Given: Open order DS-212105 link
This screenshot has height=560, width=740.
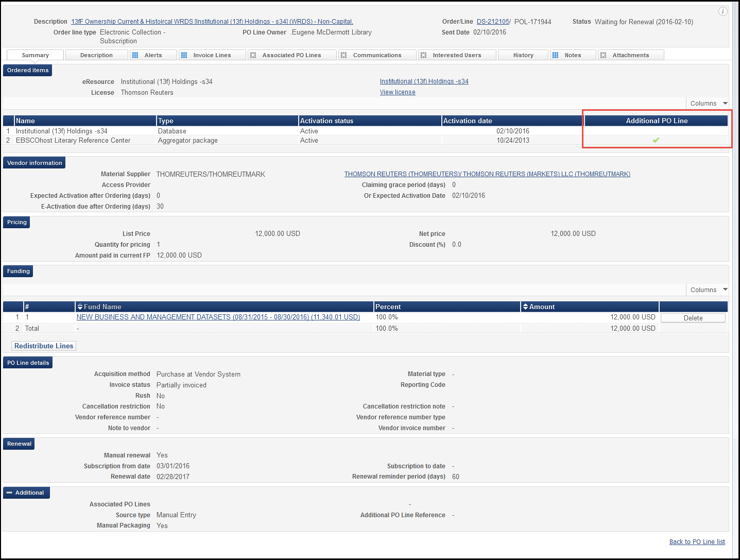Looking at the screenshot, I should tap(493, 22).
